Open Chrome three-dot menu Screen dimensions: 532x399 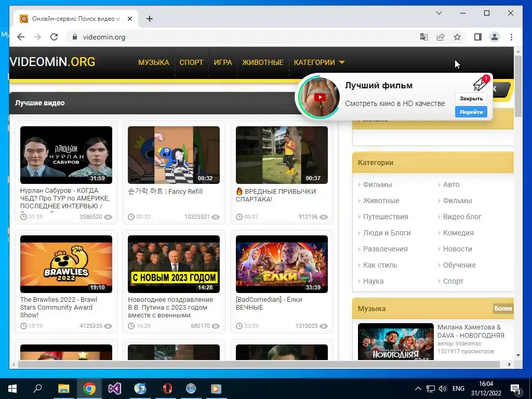point(511,37)
